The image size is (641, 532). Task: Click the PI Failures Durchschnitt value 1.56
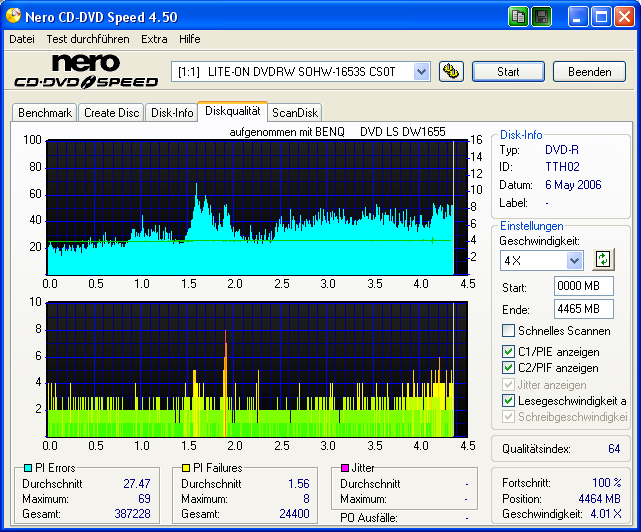pyautogui.click(x=299, y=484)
